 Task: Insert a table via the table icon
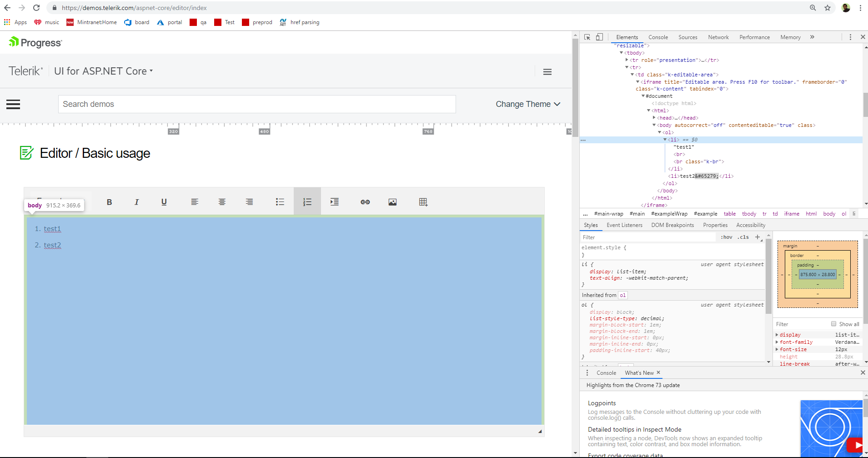pos(423,202)
